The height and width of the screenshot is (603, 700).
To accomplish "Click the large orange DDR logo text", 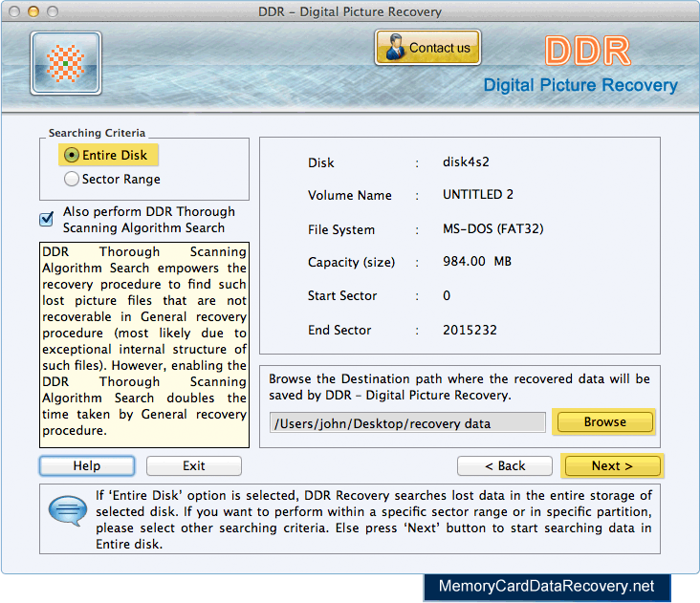I will (587, 51).
